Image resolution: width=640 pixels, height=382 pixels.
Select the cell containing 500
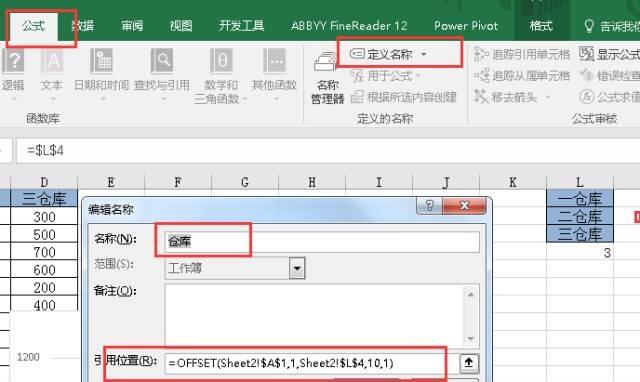tap(44, 235)
